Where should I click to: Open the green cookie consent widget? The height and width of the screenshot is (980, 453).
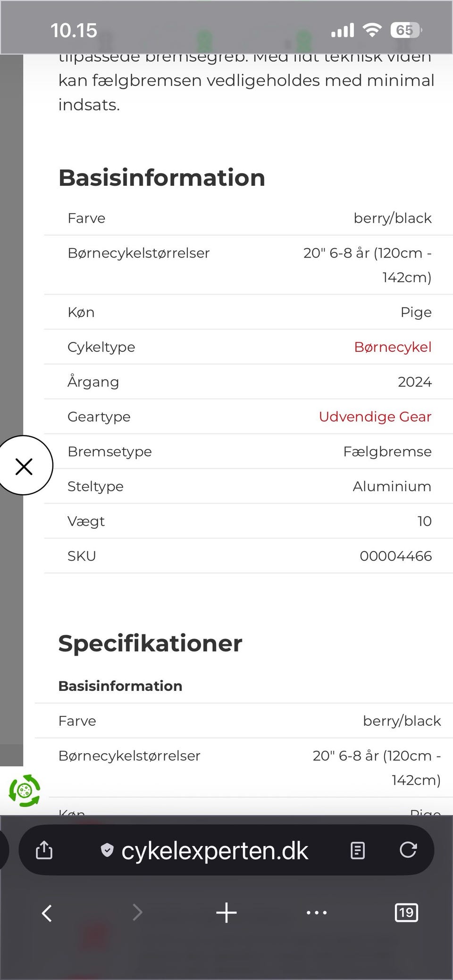coord(25,791)
